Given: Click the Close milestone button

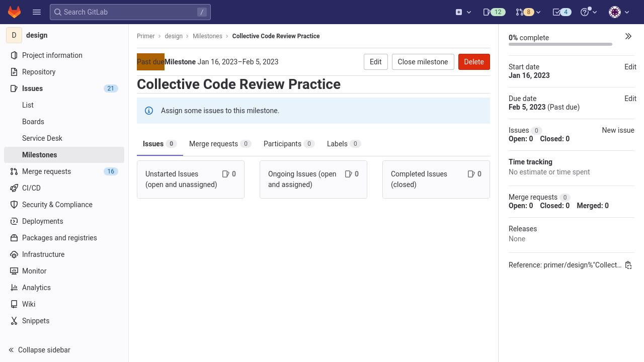Looking at the screenshot, I should [423, 62].
